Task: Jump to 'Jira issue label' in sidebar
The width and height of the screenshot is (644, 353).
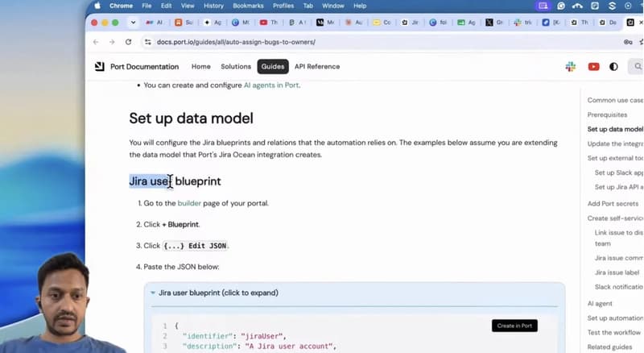Action: click(x=617, y=272)
